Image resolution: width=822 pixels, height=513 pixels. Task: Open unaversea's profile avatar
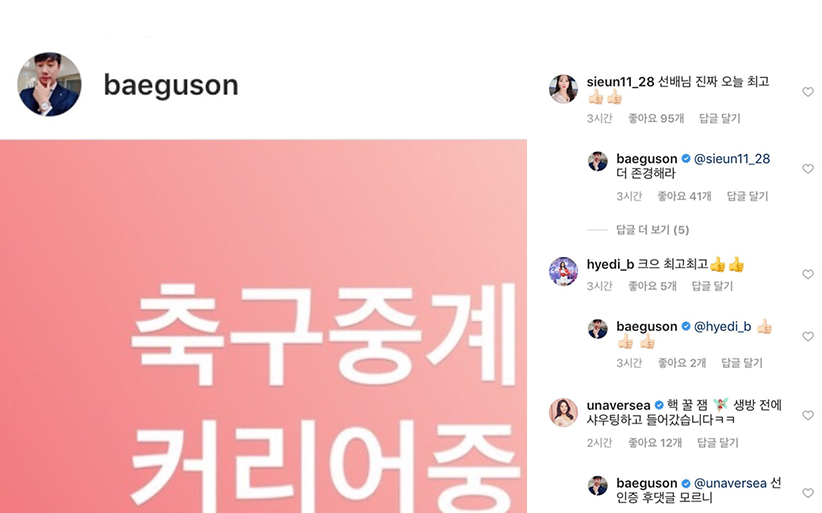(x=563, y=412)
